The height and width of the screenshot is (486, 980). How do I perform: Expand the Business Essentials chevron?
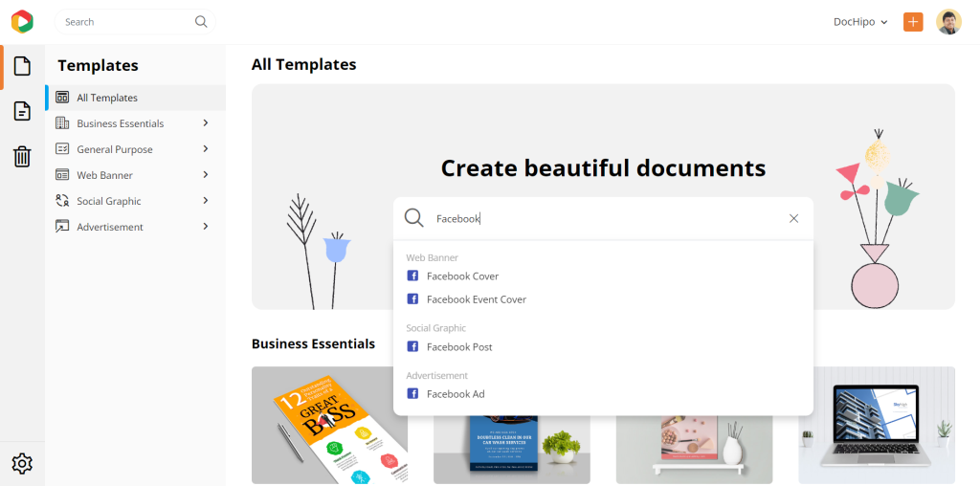click(206, 123)
